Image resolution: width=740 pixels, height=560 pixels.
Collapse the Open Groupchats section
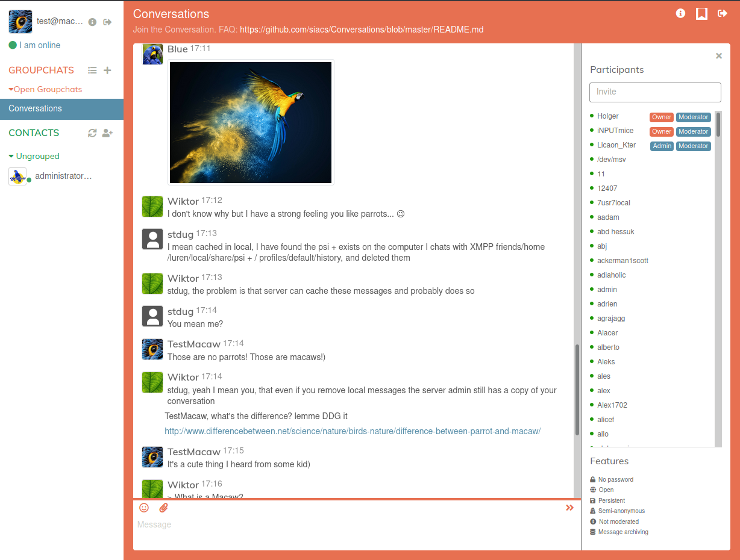pyautogui.click(x=11, y=89)
